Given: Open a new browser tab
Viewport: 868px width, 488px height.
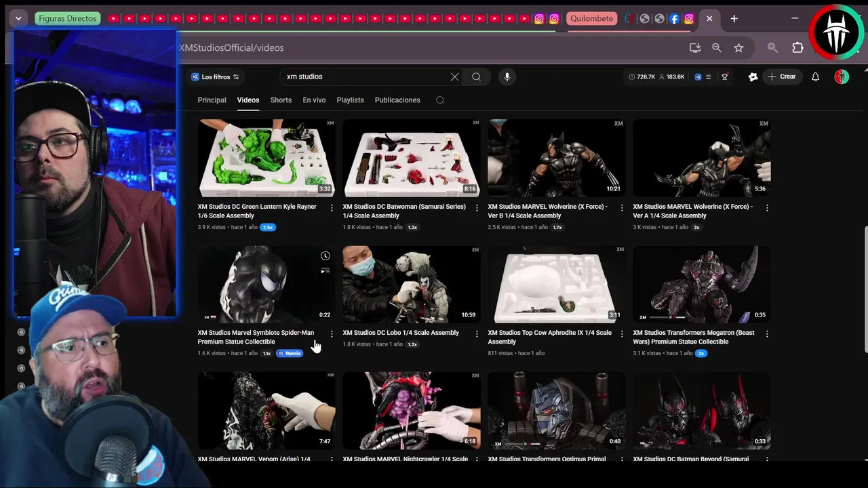Looking at the screenshot, I should 734,19.
